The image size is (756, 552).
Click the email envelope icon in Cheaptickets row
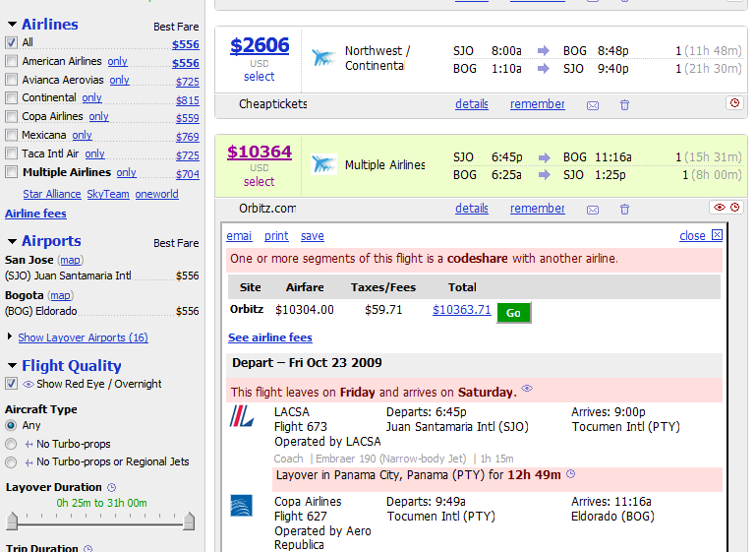[x=593, y=105]
